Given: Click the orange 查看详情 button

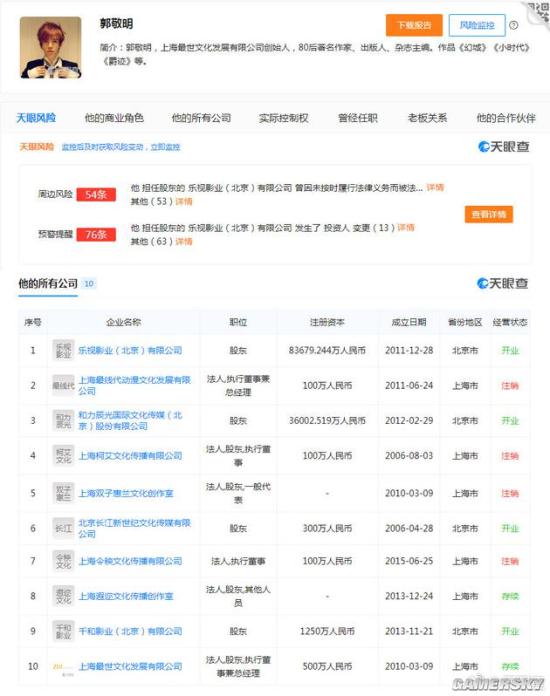Looking at the screenshot, I should (x=489, y=214).
